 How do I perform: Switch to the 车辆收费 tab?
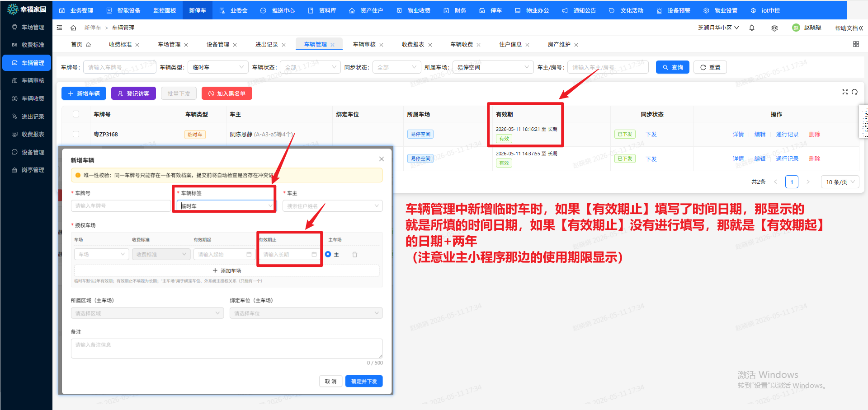(462, 44)
